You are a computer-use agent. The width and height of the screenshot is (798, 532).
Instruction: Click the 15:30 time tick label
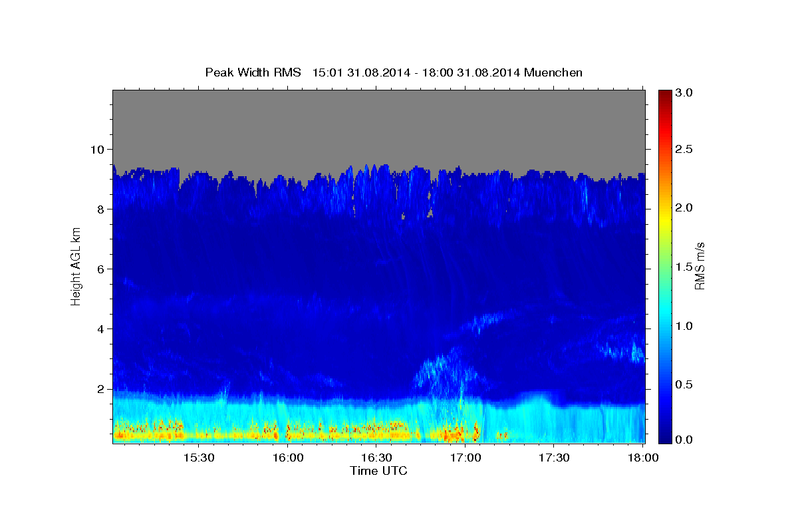pos(199,458)
